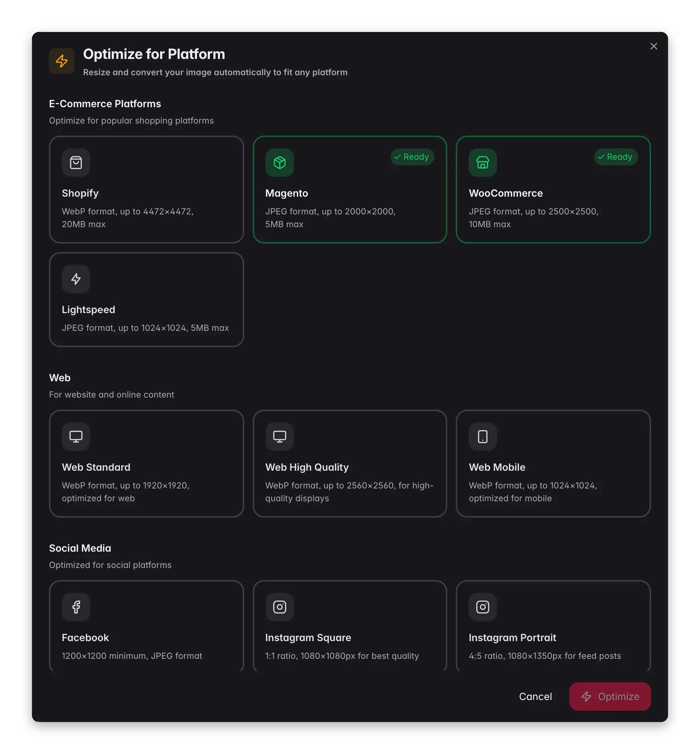700x754 pixels.
Task: Choose the Web Standard title
Action: (96, 467)
